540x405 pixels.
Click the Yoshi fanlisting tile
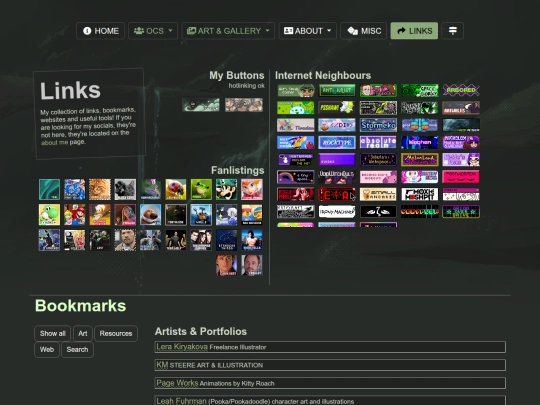[49, 215]
